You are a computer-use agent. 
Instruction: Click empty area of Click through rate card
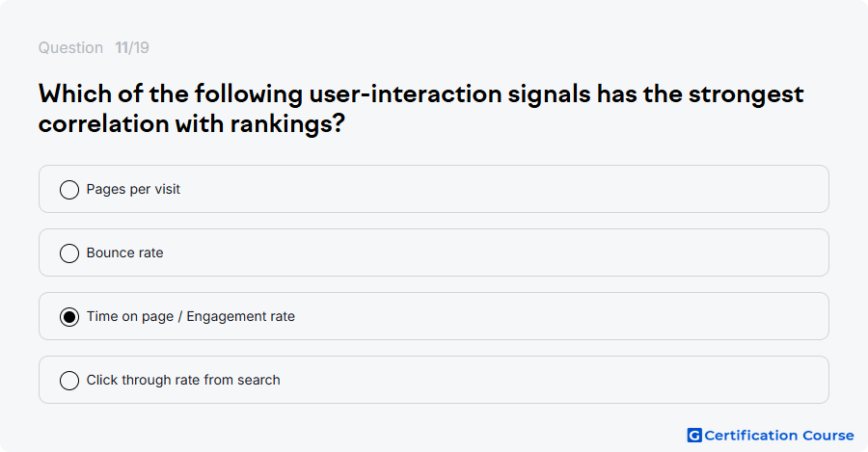pyautogui.click(x=554, y=380)
